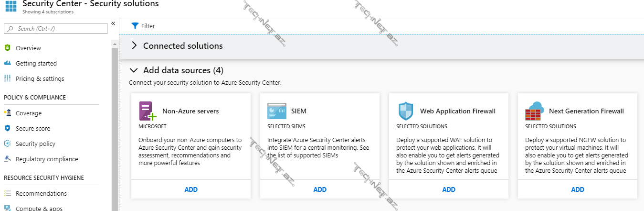Click the Web Application Firewall shield icon

(x=405, y=111)
